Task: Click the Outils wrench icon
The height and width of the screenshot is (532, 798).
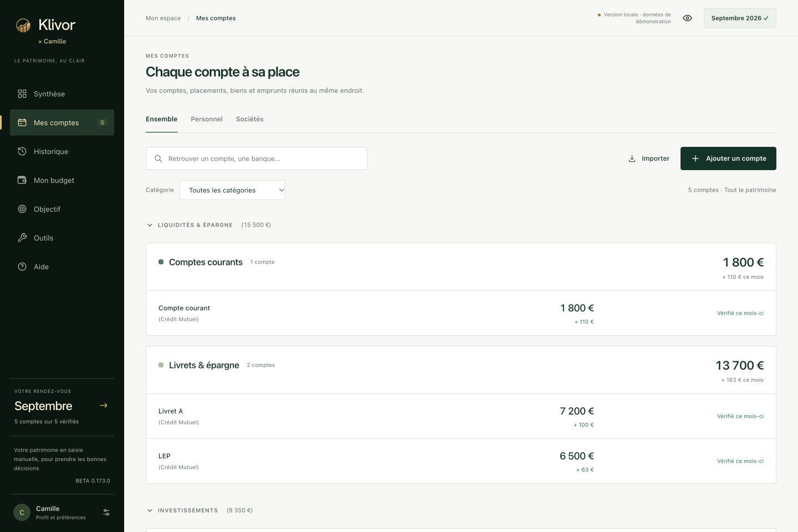Action: 22,238
